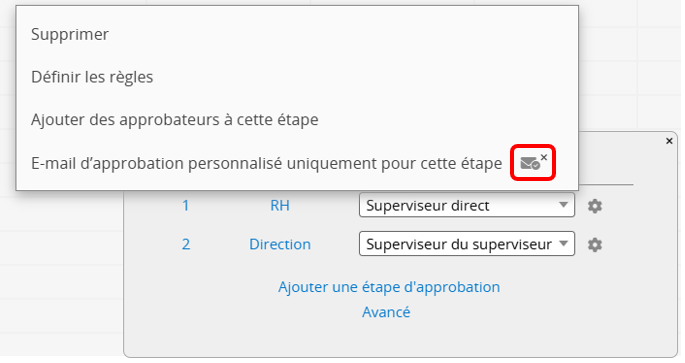The width and height of the screenshot is (685, 363).
Task: Open the Superviseur direct dropdown
Action: click(x=467, y=205)
